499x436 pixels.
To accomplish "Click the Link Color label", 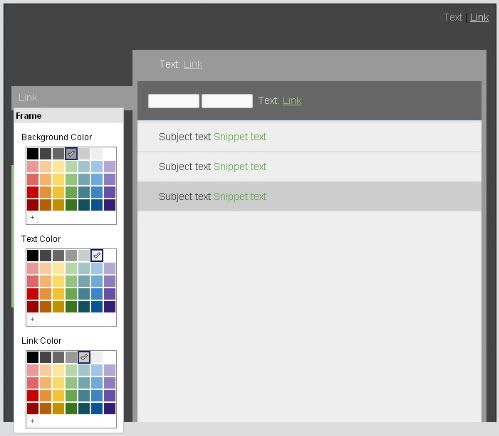I will [41, 341].
